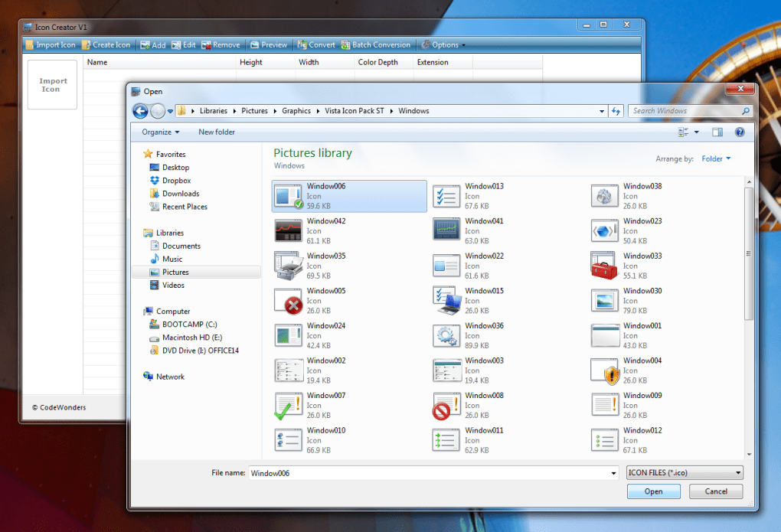Start a Batch Conversion
The height and width of the screenshot is (532, 781).
tap(375, 44)
